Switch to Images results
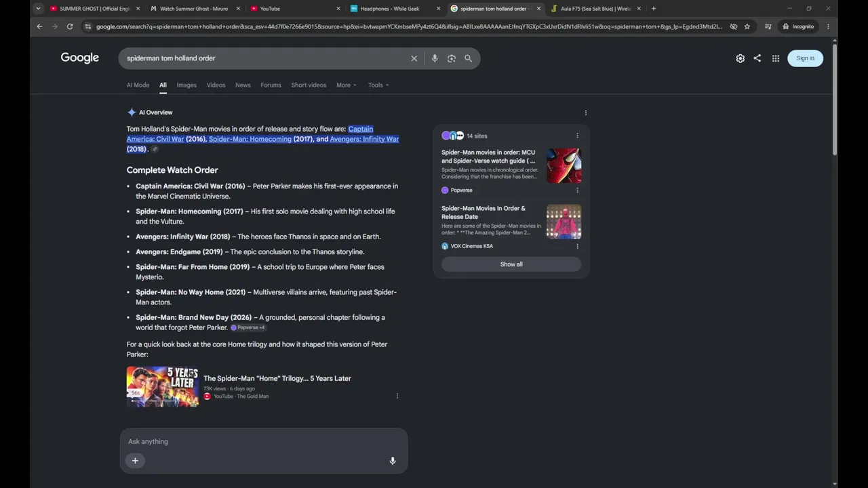868x488 pixels. coord(186,85)
